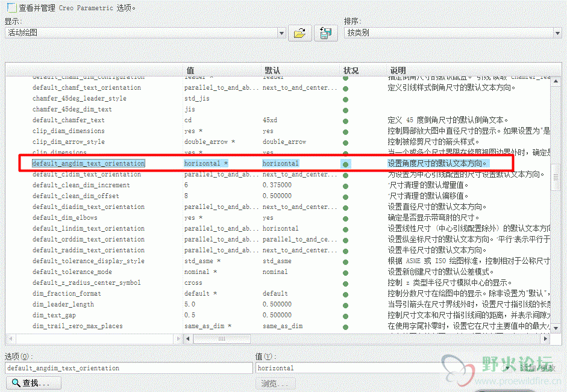This screenshot has width=567, height=392.
Task: Click the 浏览 browse button
Action: pyautogui.click(x=275, y=384)
